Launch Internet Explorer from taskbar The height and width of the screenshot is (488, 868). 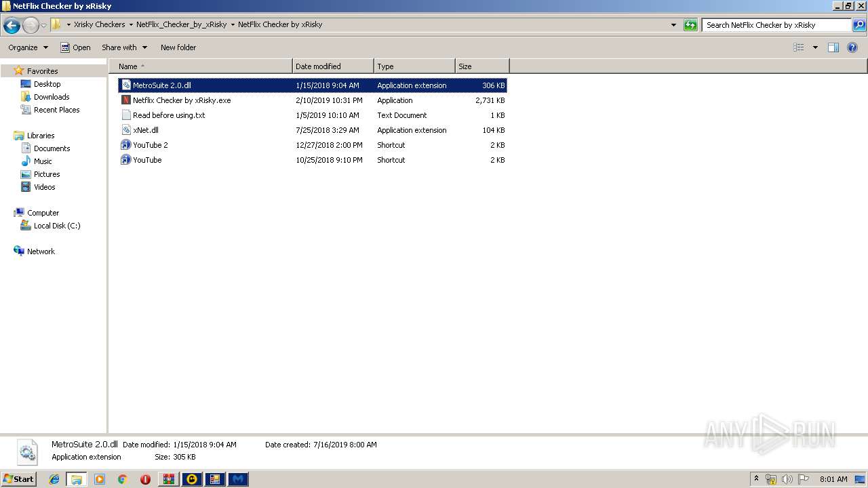[54, 479]
